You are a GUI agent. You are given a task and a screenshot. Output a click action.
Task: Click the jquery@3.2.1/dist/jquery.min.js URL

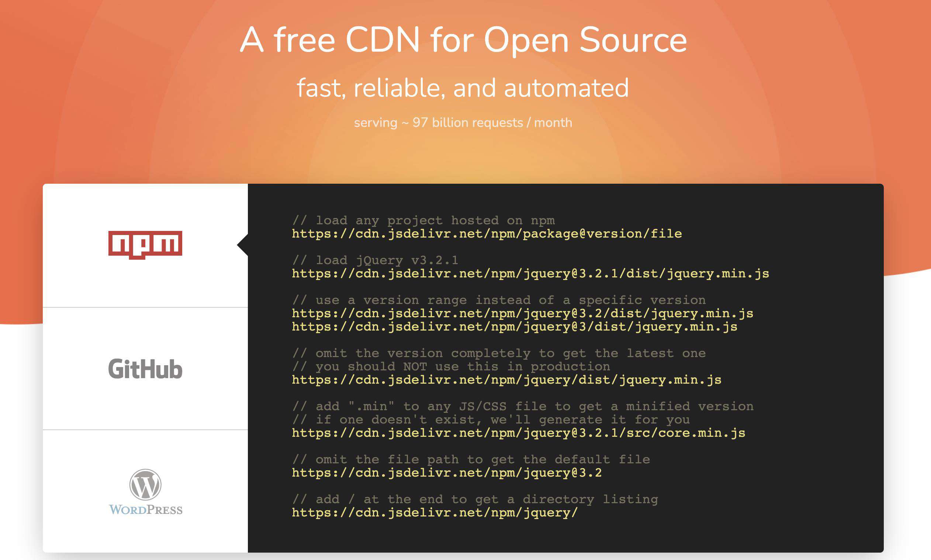coord(530,274)
